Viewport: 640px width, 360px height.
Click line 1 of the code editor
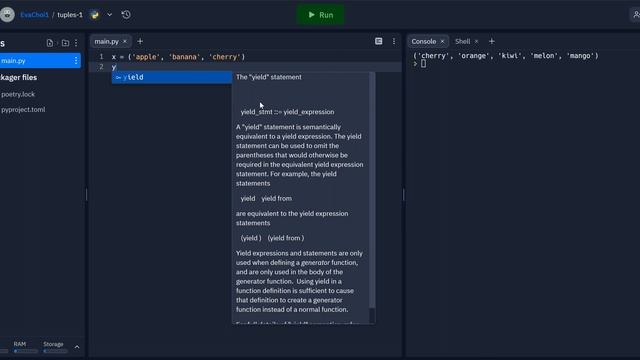pos(178,57)
